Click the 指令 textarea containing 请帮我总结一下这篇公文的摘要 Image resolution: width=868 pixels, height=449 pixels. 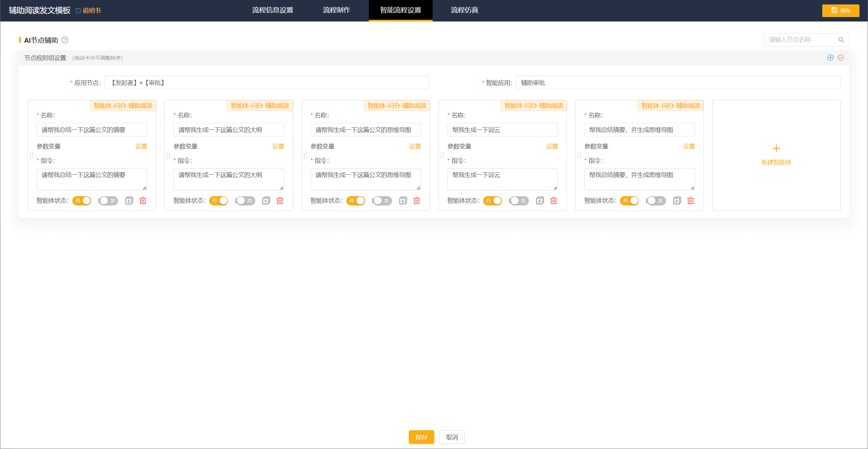(92, 179)
